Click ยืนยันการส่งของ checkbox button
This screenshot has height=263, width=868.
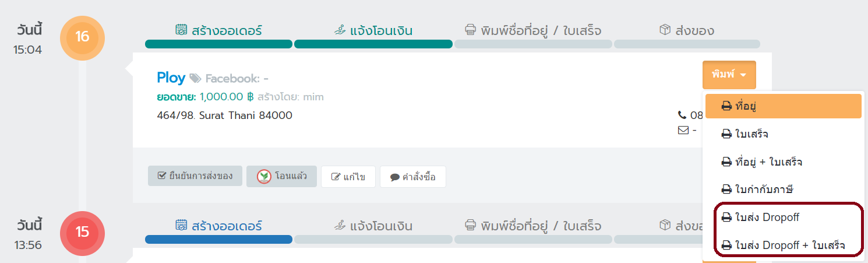[x=195, y=177]
